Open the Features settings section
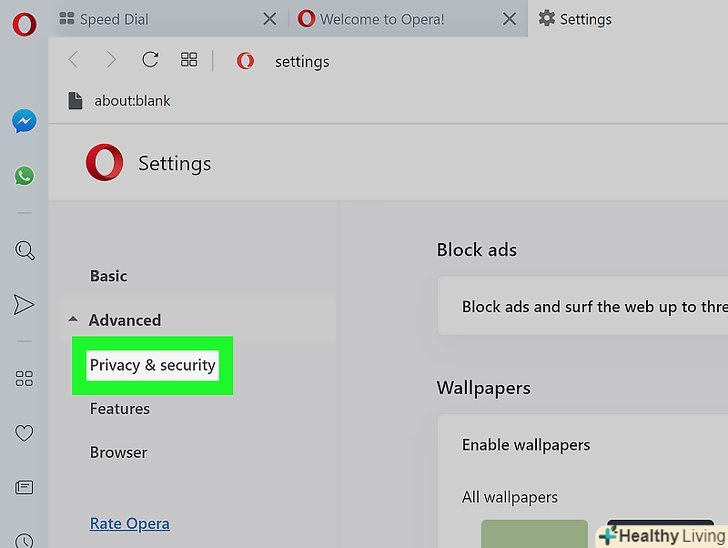This screenshot has height=548, width=728. [120, 409]
